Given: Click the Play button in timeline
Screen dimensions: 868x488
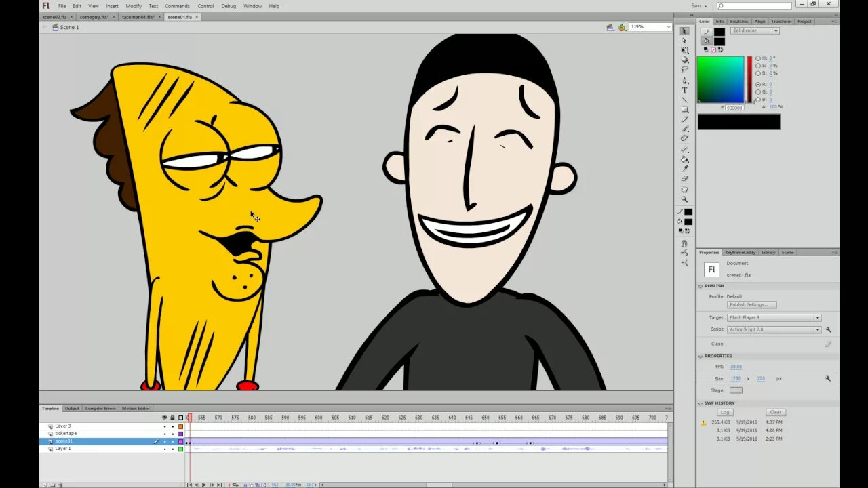Looking at the screenshot, I should 204,485.
